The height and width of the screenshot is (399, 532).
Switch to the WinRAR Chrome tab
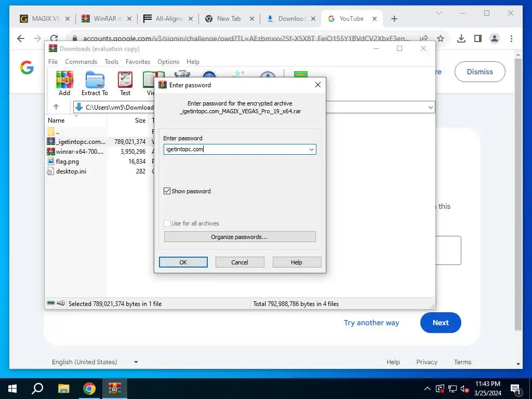pos(107,19)
